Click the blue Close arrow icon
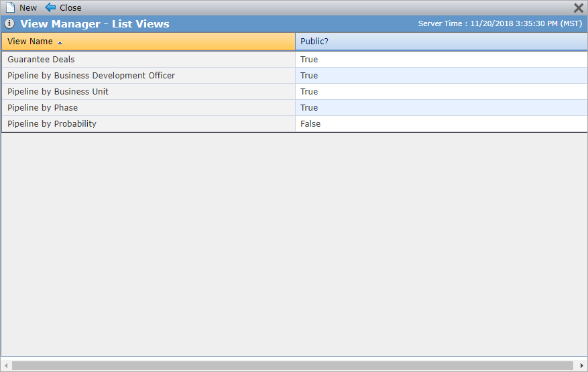 (x=50, y=7)
